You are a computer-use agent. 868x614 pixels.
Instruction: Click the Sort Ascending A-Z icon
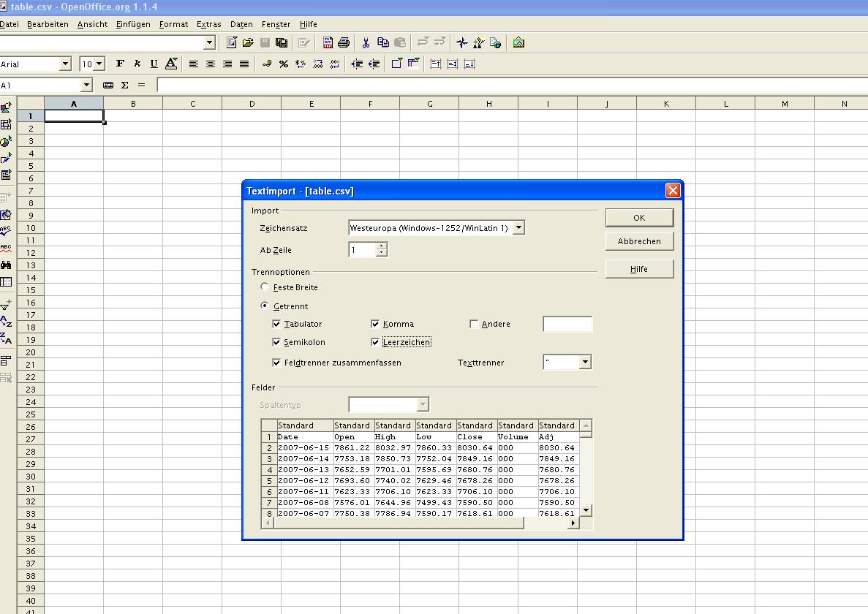tap(6, 322)
